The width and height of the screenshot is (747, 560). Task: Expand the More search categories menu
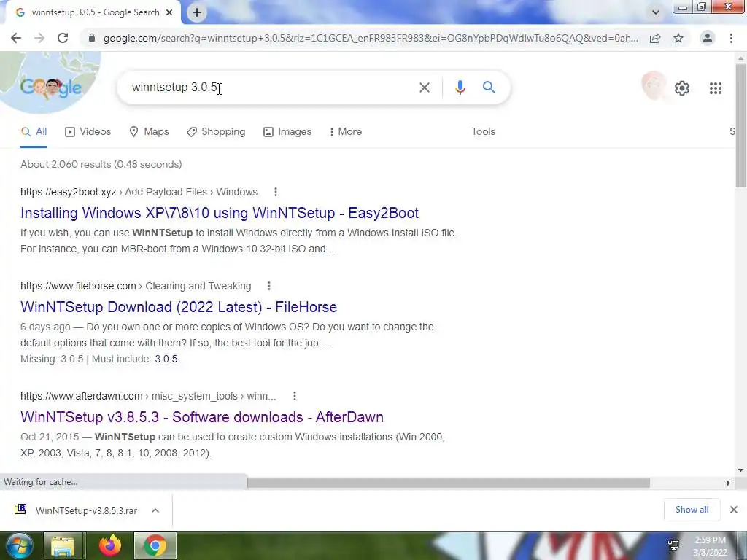[x=345, y=132]
